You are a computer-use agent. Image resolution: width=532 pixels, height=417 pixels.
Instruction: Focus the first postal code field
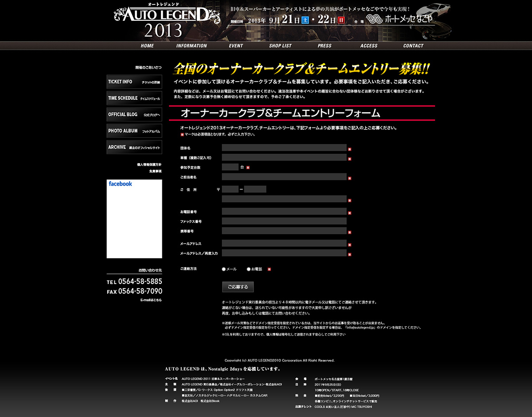(230, 189)
